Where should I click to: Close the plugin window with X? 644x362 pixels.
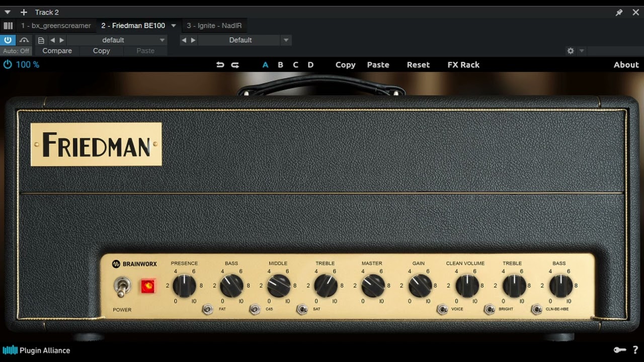pyautogui.click(x=636, y=12)
